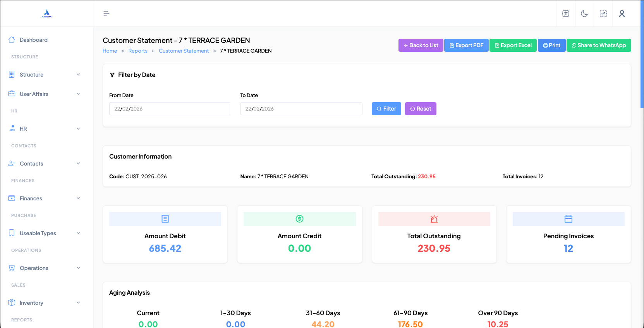The height and width of the screenshot is (328, 644).
Task: Open the user profile icon
Action: pos(622,14)
